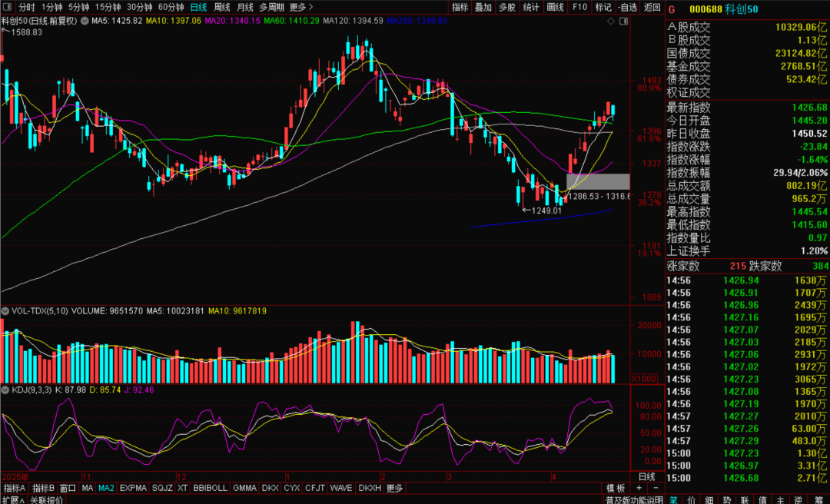This screenshot has width=830, height=504.
Task: Open the 模板 template button
Action: pos(616,488)
